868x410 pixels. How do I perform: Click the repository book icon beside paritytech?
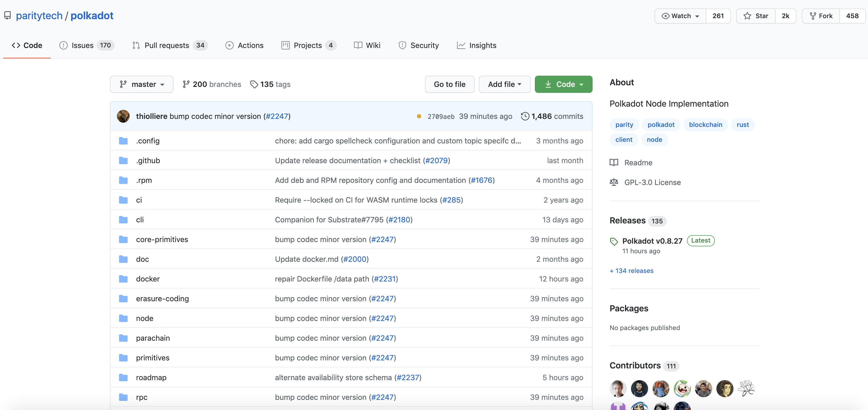[7, 15]
